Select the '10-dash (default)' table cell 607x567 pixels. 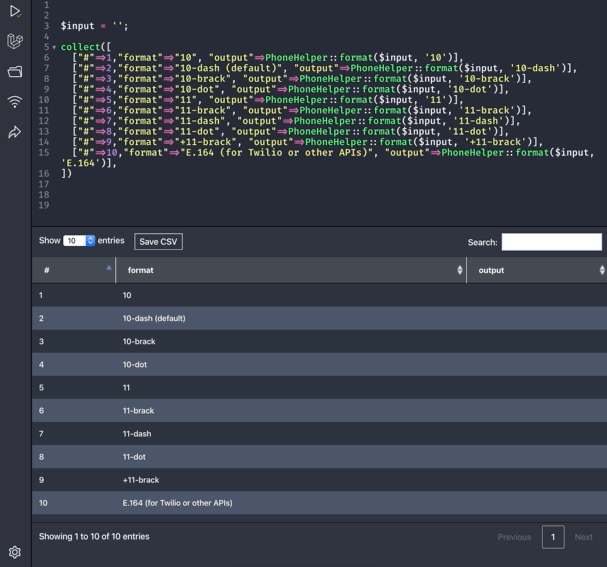click(291, 318)
